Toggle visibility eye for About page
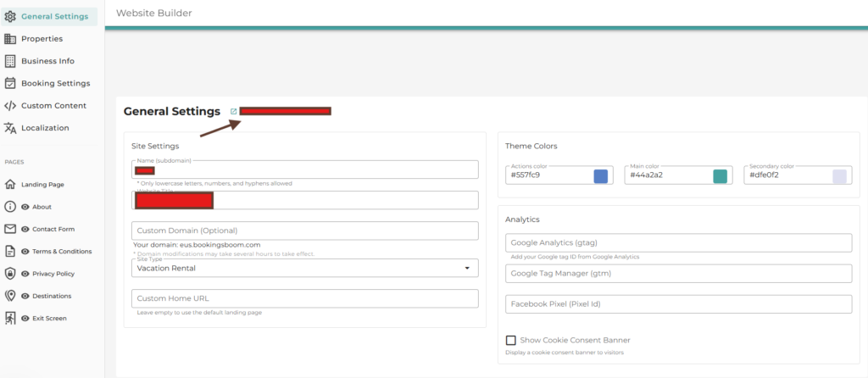Screen dimensions: 868x378 tap(25, 207)
